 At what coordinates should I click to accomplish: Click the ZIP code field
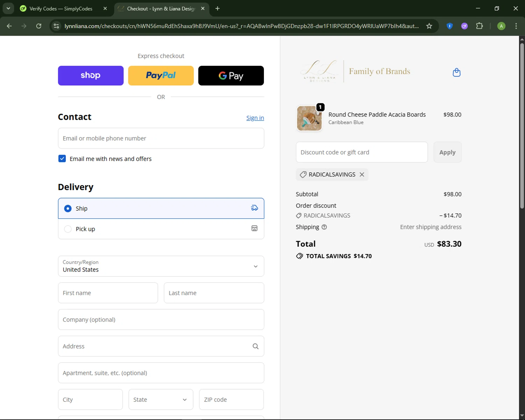click(231, 399)
